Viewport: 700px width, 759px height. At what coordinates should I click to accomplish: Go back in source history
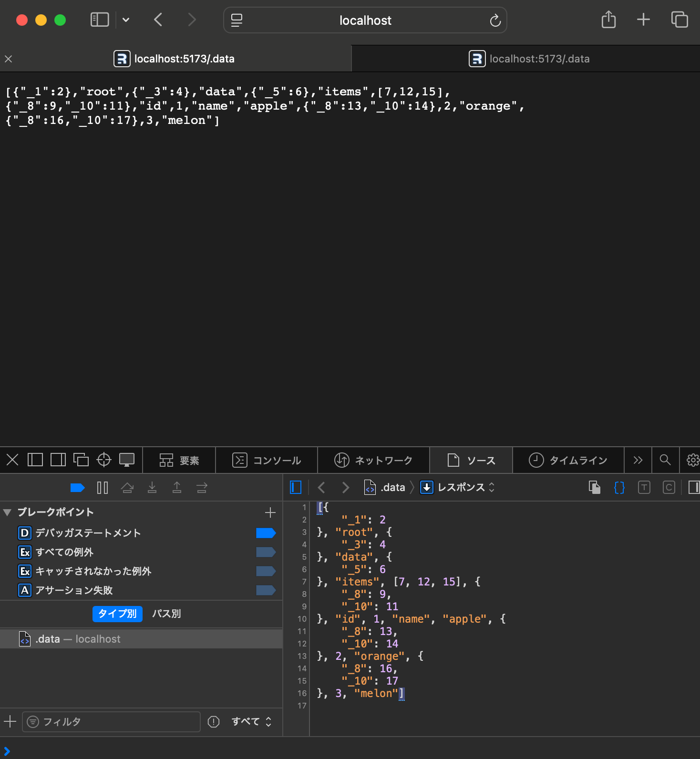click(x=321, y=487)
